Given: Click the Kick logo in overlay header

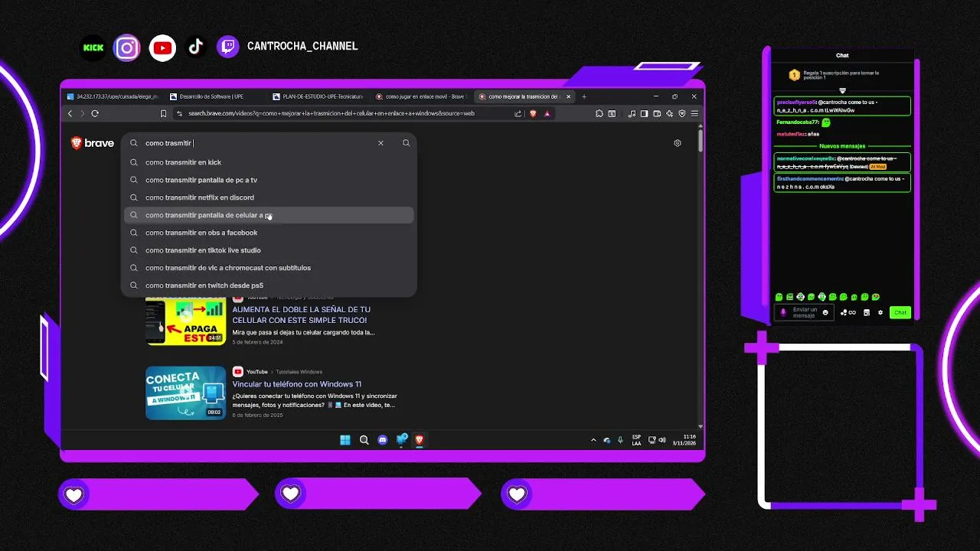Looking at the screenshot, I should [x=93, y=47].
